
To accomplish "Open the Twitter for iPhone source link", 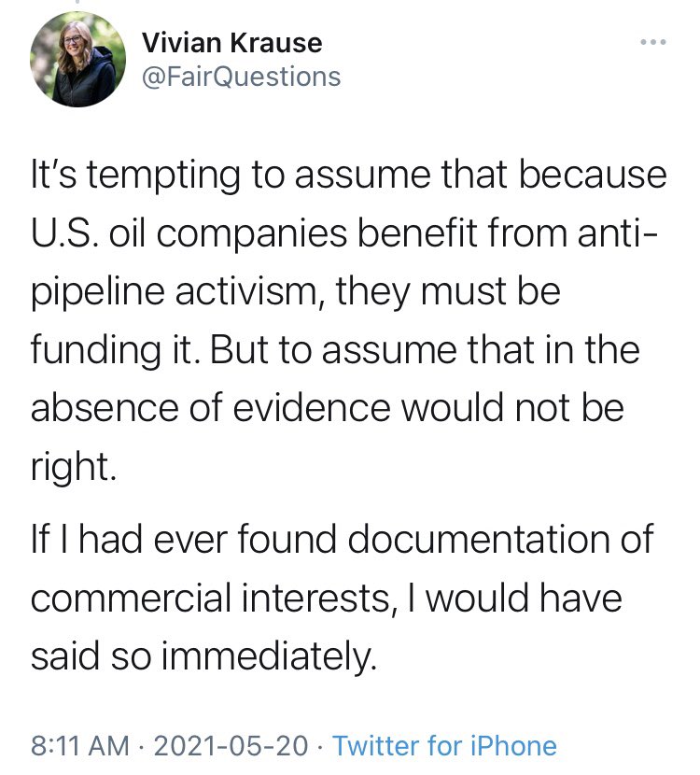I will pyautogui.click(x=444, y=746).
